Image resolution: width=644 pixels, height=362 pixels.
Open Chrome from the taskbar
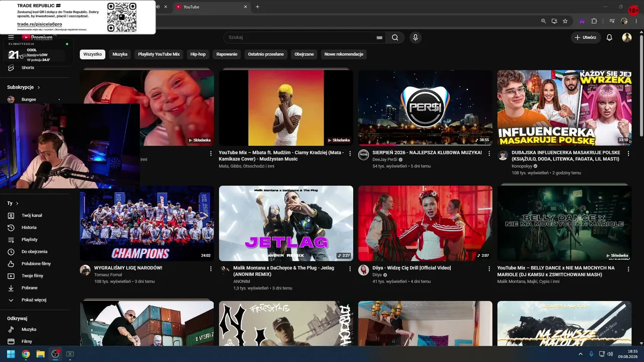point(26,354)
